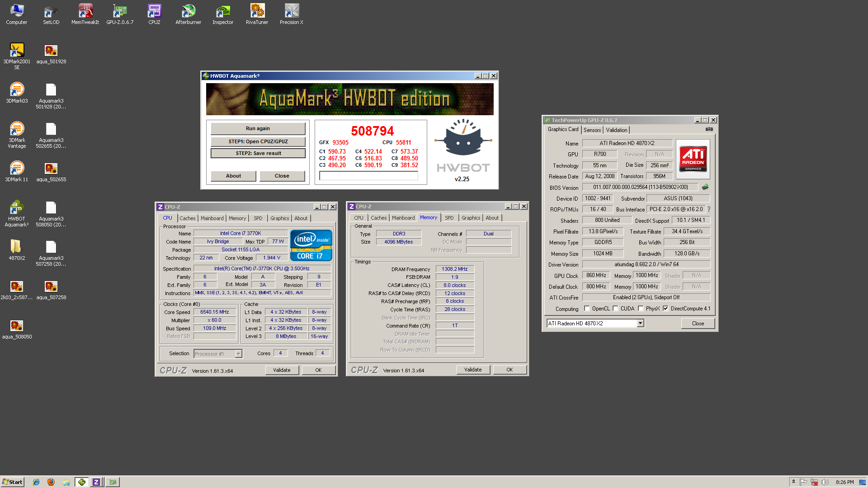Open the 3DMark2001 SE desktop icon
This screenshot has height=488, width=868.
(17, 56)
